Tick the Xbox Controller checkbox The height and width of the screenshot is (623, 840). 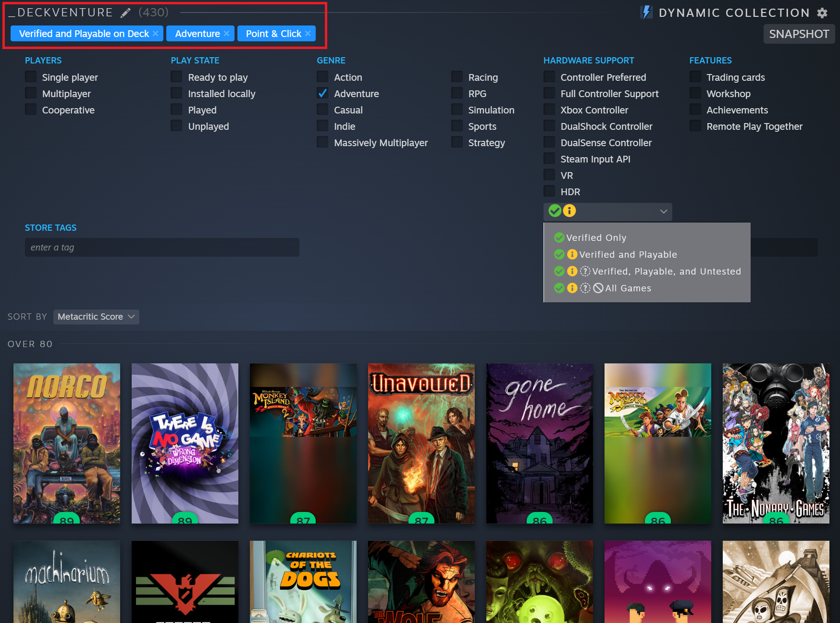pos(549,110)
